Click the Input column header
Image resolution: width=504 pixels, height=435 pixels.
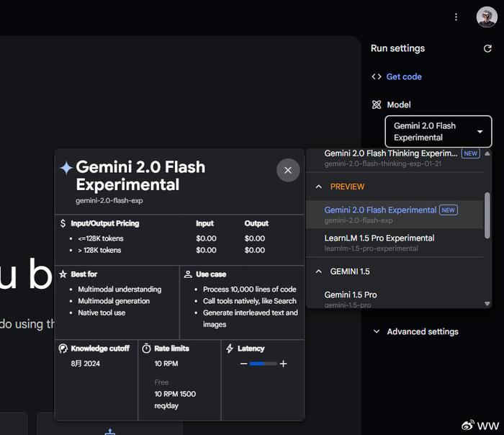(204, 223)
